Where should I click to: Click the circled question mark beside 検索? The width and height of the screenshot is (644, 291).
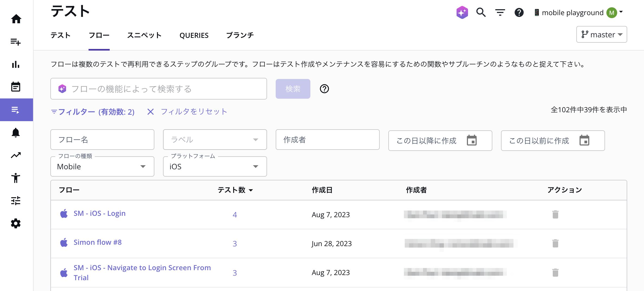tap(324, 89)
